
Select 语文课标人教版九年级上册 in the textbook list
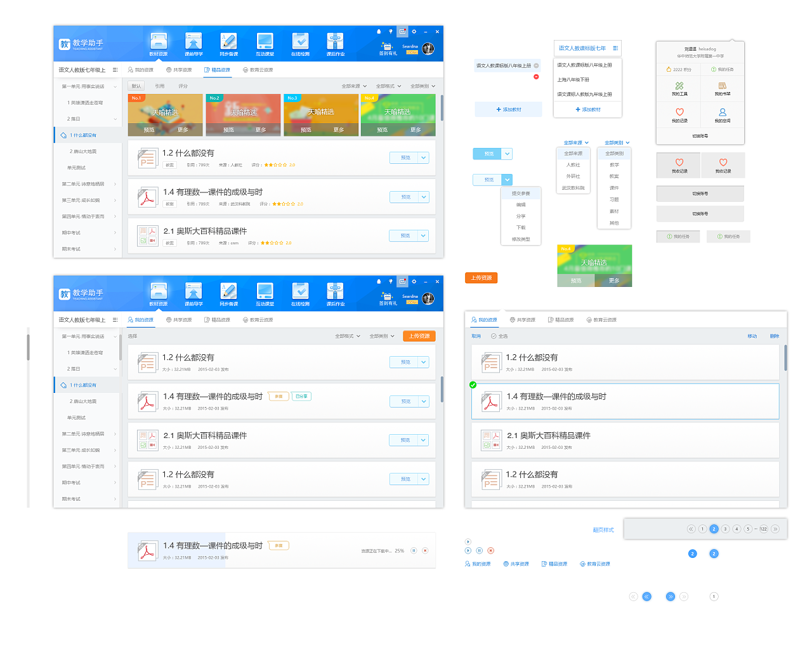pyautogui.click(x=587, y=94)
